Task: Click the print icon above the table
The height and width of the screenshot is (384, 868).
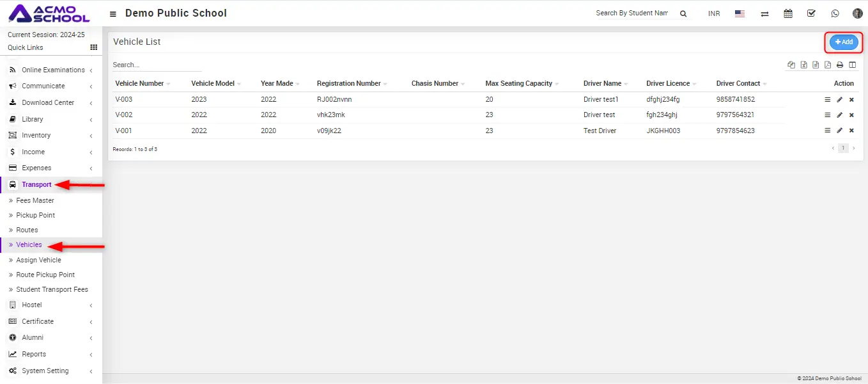Action: coord(840,65)
